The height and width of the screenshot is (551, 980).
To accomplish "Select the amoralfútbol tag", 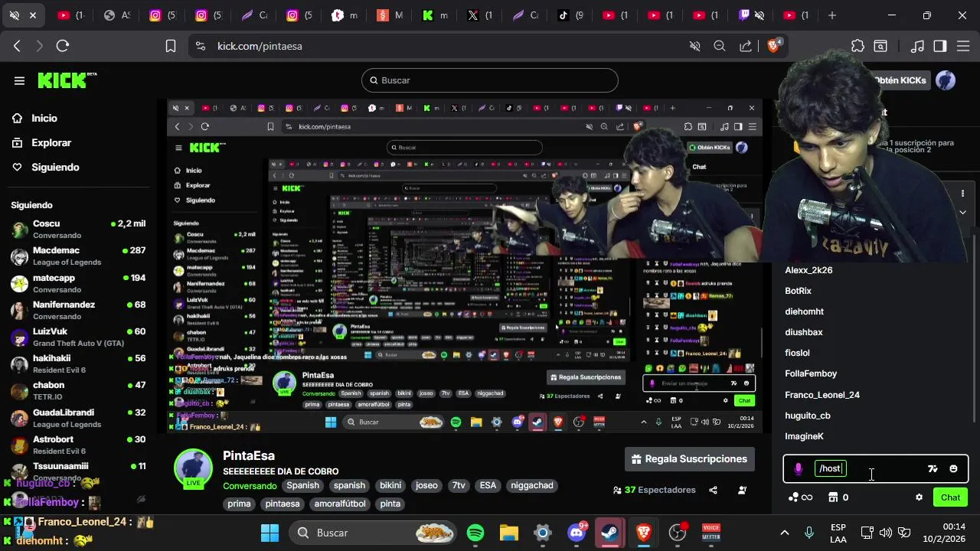I will click(340, 504).
